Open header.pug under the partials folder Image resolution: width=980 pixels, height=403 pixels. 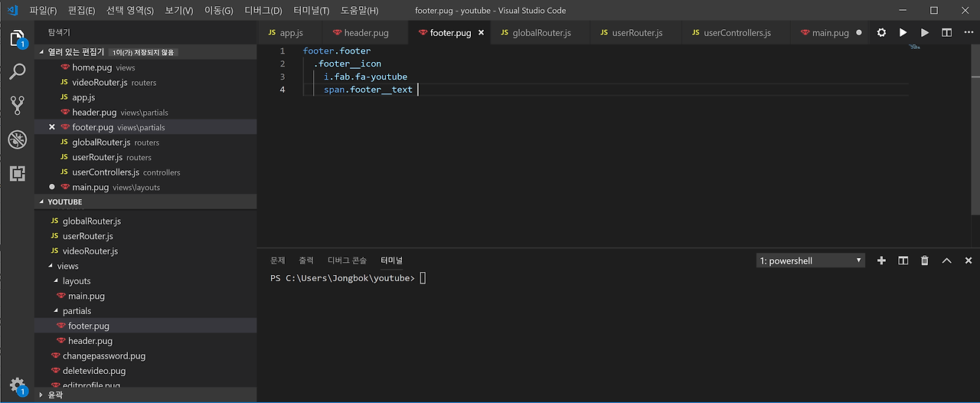tap(145, 341)
